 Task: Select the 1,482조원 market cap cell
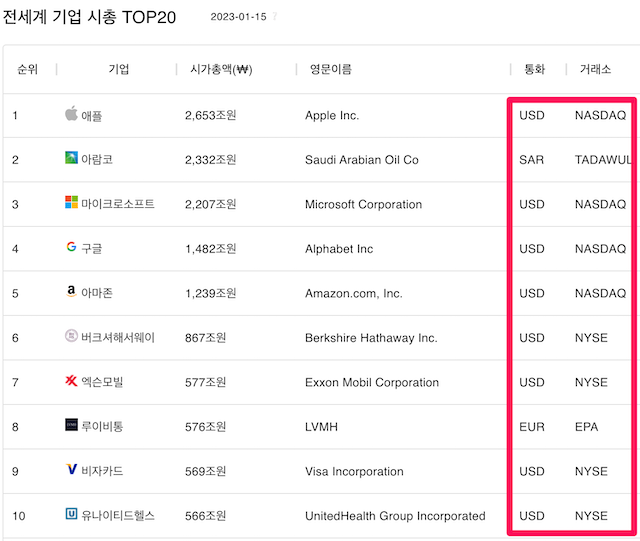(211, 248)
